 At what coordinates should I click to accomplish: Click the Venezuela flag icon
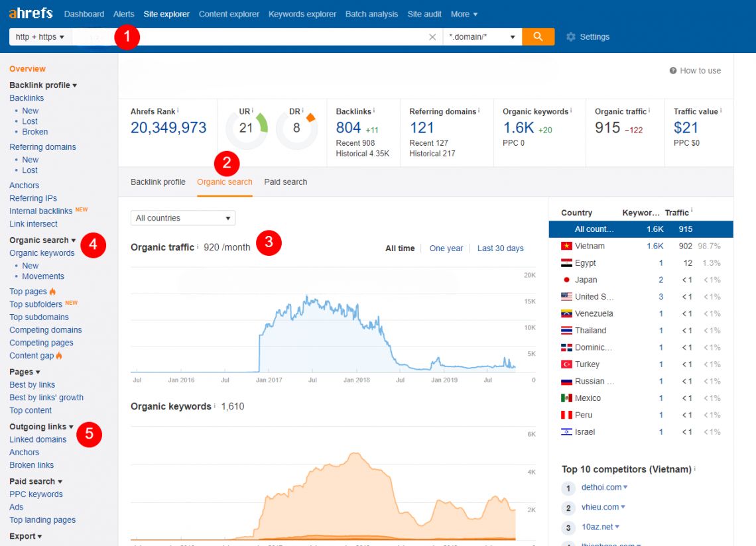pos(566,313)
